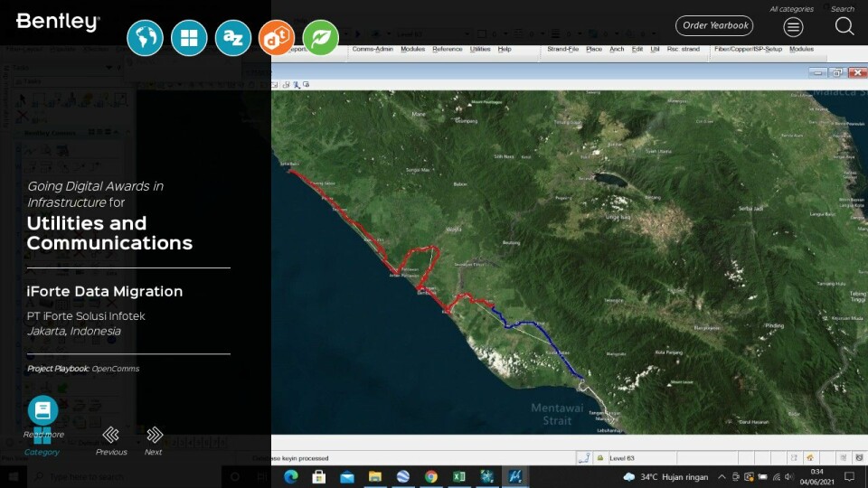Open the Utilities menu
Screen dimensions: 868x488
[x=480, y=49]
